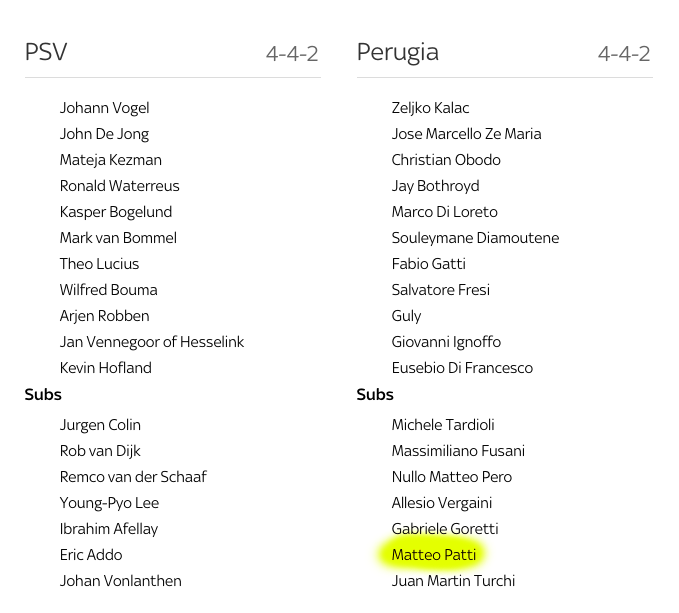Screen dimensions: 679x613
Task: Select Souleymane Diamoutene player name
Action: (475, 238)
